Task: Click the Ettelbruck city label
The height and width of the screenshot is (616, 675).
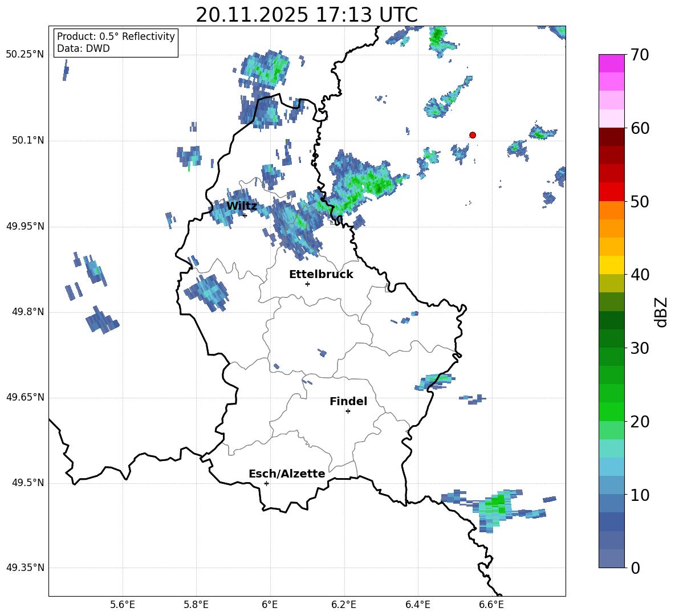Action: pos(321,274)
